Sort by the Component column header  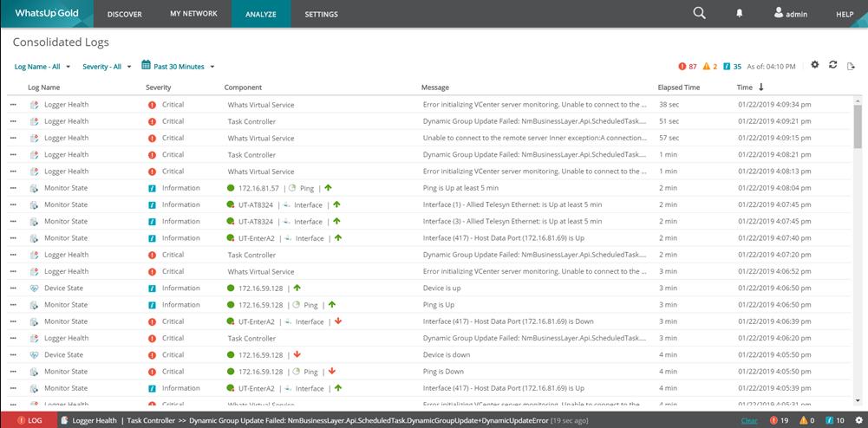pos(243,88)
